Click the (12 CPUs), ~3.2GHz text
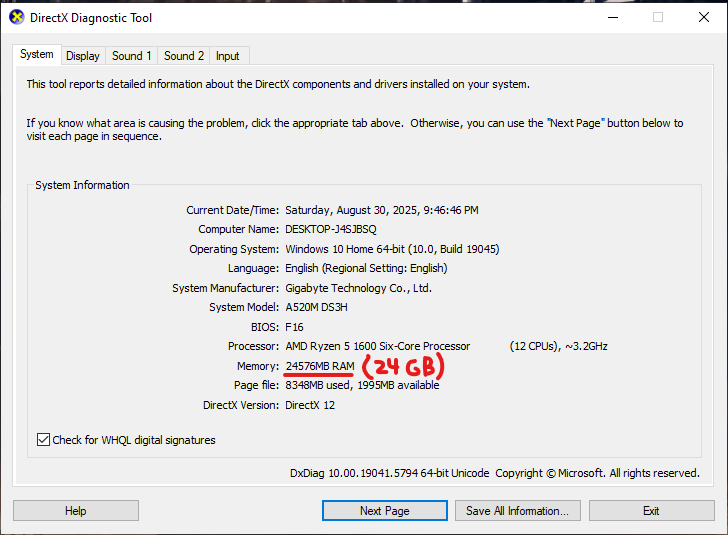This screenshot has width=728, height=535. point(559,346)
